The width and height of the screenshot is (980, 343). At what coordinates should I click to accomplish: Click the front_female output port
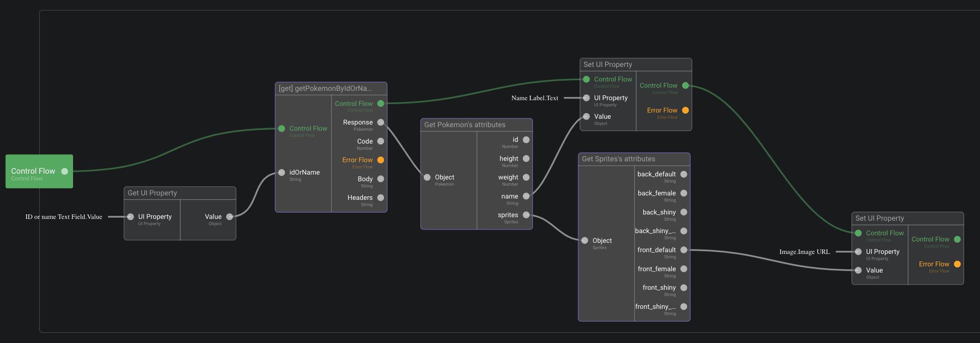click(684, 269)
